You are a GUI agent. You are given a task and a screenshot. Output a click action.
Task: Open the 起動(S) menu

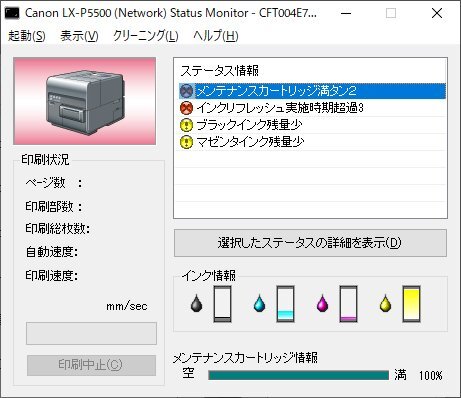pos(27,36)
